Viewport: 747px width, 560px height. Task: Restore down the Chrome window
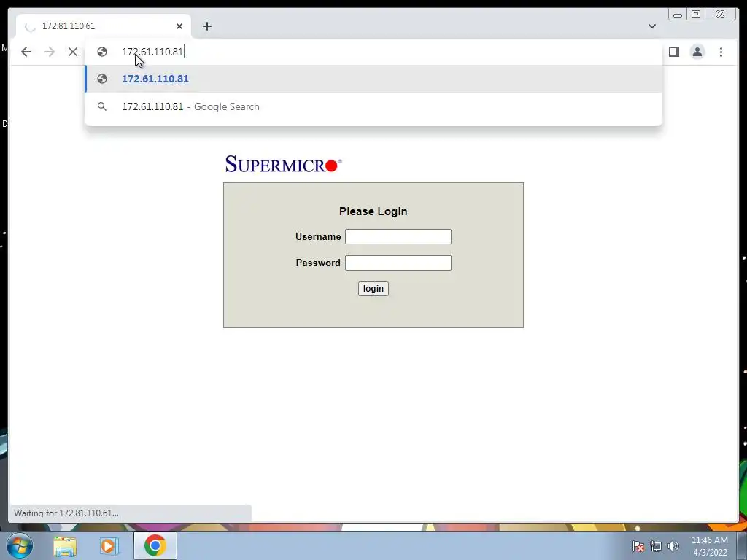(x=695, y=15)
